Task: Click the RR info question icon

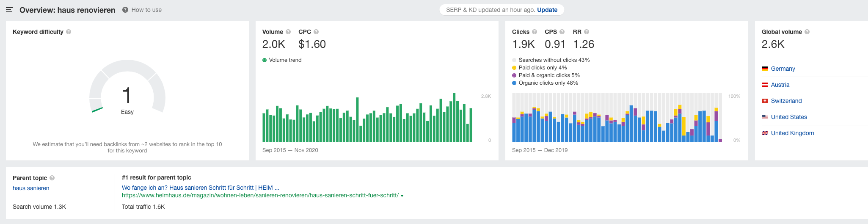Action: (x=587, y=32)
